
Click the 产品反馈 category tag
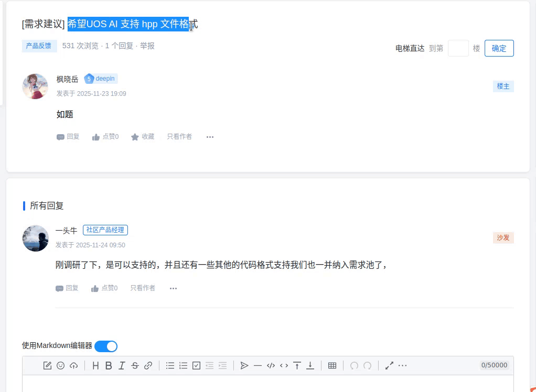[39, 46]
